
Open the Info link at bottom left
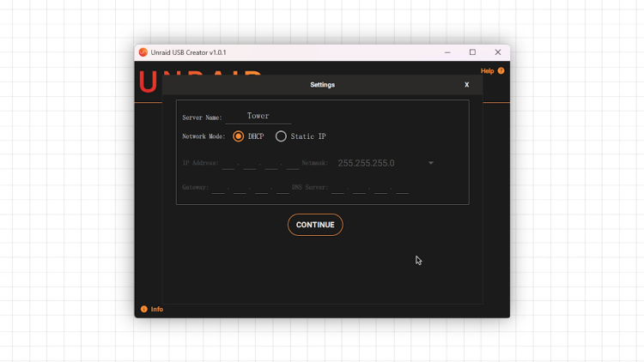tap(157, 309)
